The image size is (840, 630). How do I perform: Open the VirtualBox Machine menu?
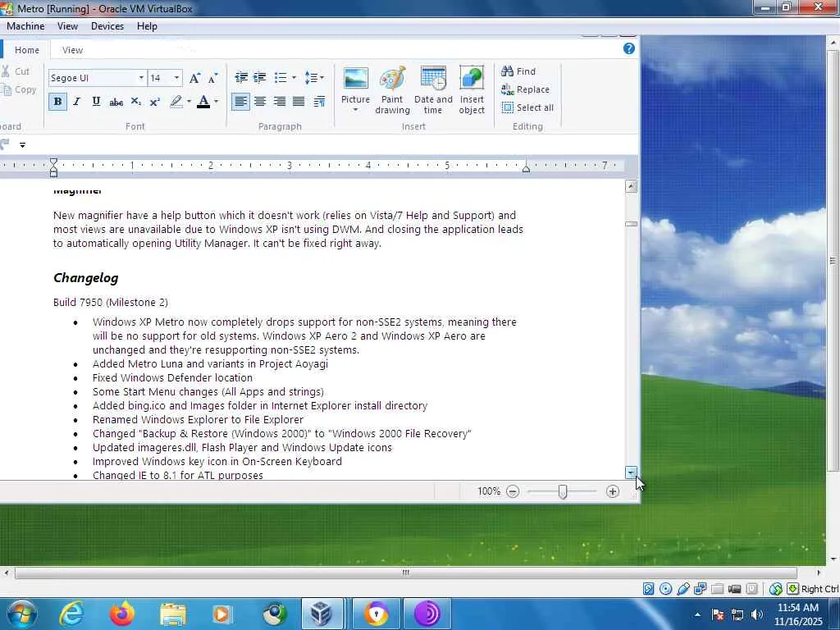[x=25, y=26]
